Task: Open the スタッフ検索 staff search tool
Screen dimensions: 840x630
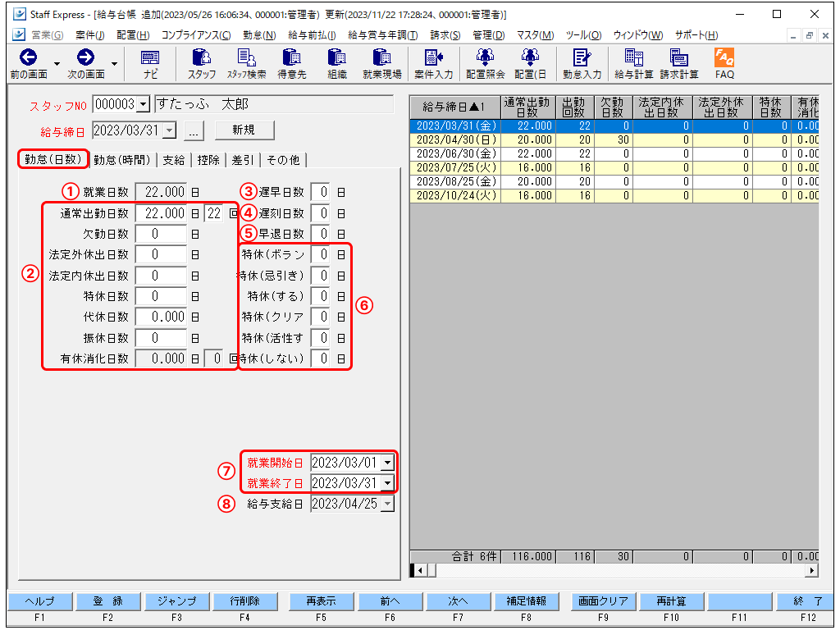Action: 248,64
